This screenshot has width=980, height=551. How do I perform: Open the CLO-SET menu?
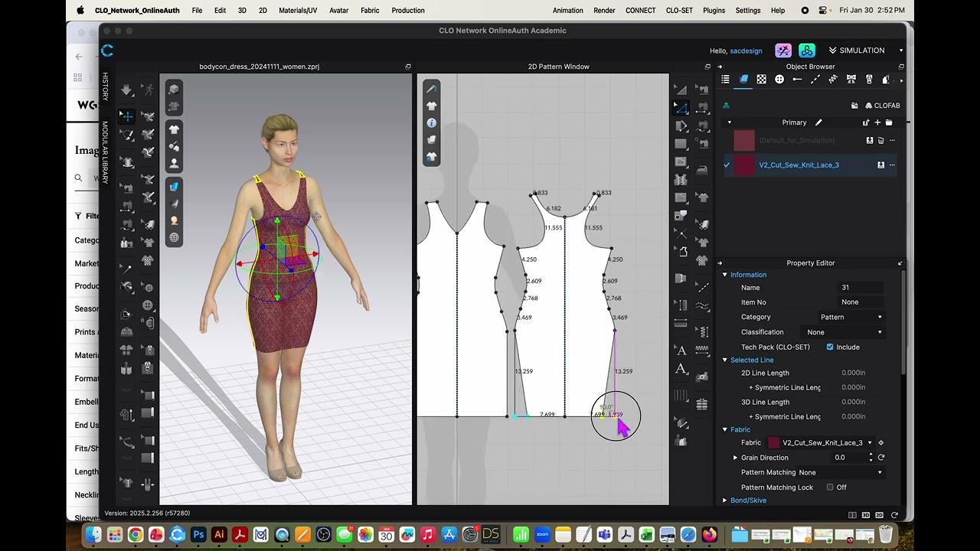click(680, 11)
